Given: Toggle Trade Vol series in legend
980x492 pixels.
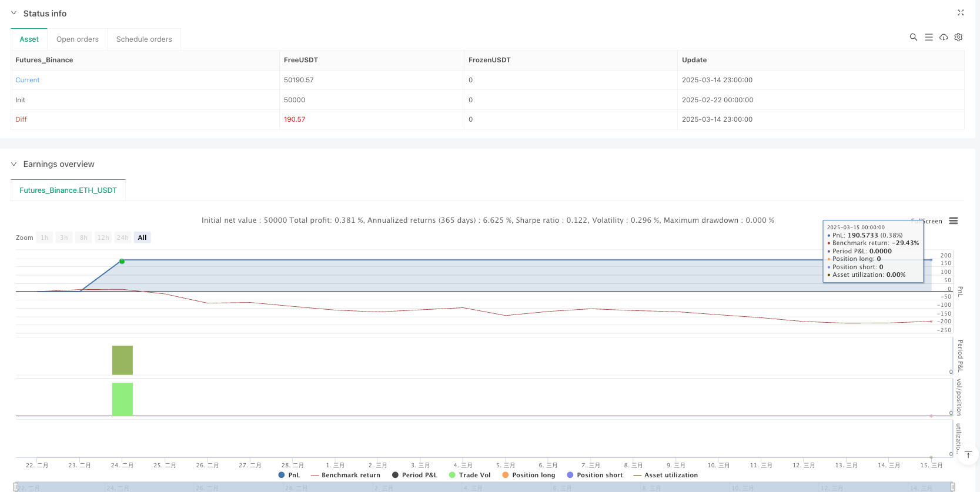Looking at the screenshot, I should 469,475.
